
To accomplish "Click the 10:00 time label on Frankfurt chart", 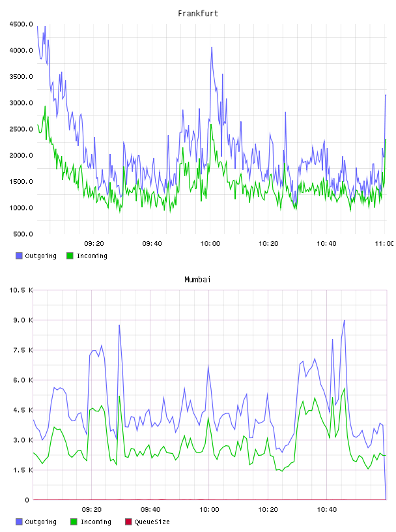I will 210,244.
